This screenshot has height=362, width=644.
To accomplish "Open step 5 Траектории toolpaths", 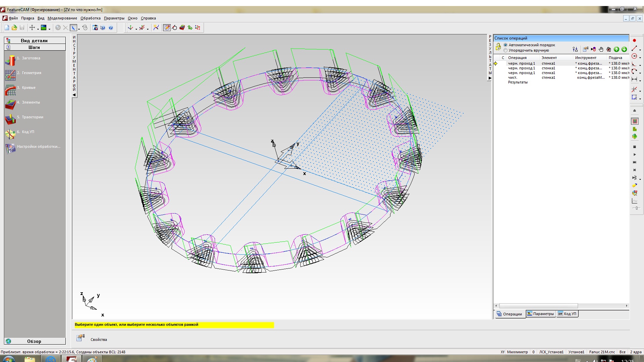I will pos(10,119).
